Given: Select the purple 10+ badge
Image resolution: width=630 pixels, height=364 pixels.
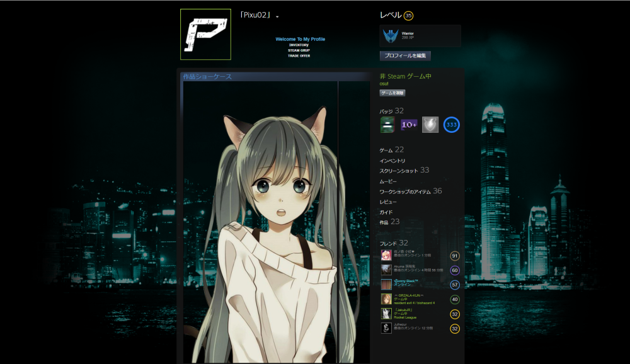Looking at the screenshot, I should (409, 125).
